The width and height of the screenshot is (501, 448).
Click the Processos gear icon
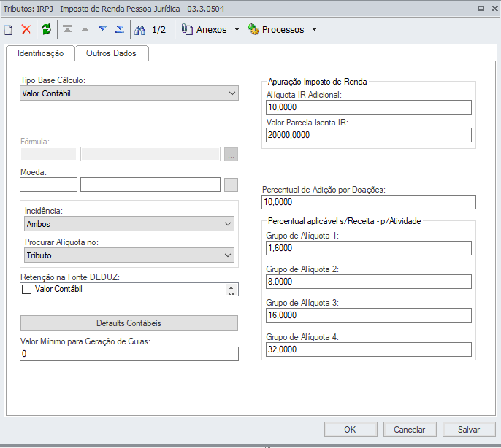point(253,29)
